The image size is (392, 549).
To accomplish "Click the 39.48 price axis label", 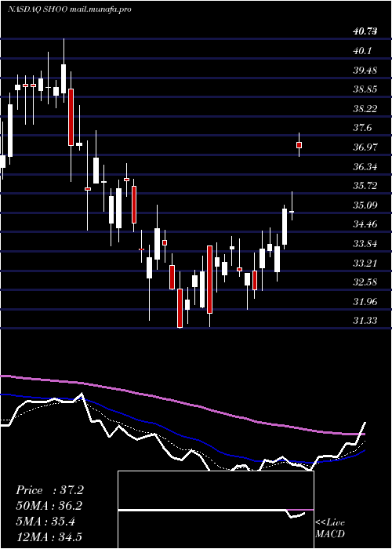I will [365, 71].
